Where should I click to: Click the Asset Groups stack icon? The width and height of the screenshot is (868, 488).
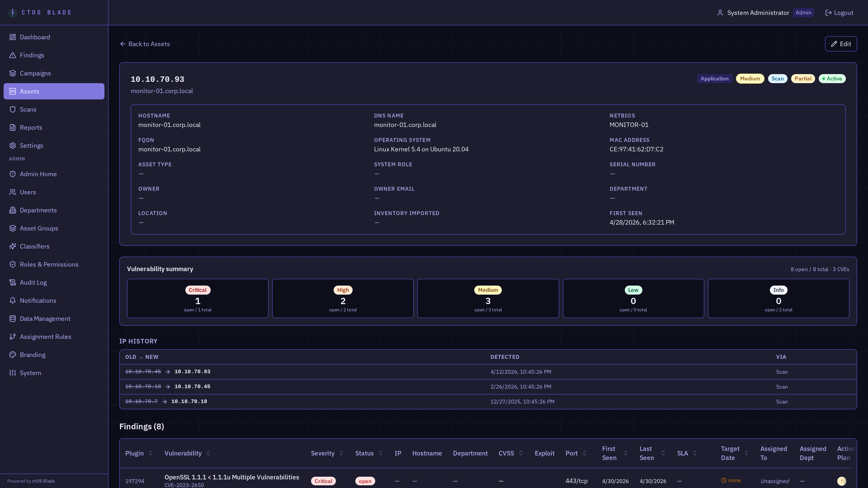point(12,228)
